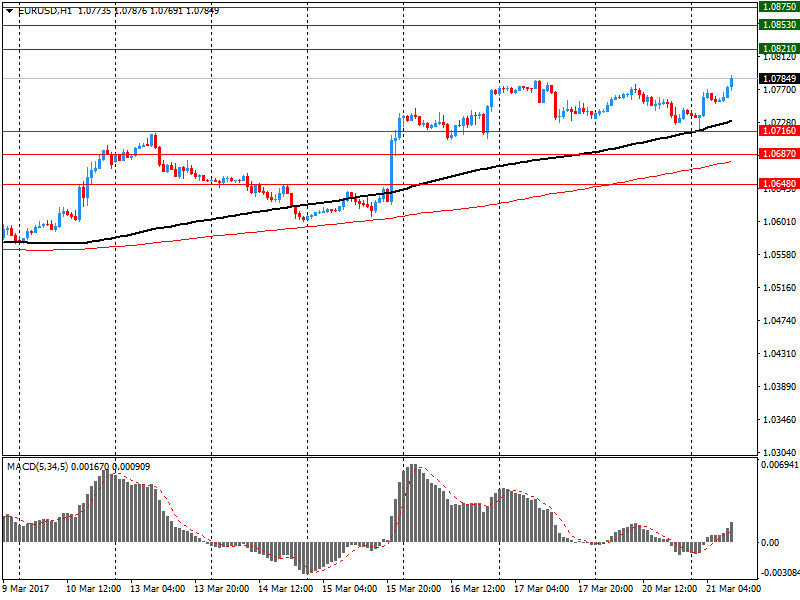The image size is (800, 600).
Task: Click the 15 Mar 04:00 time axis label
Action: (349, 589)
